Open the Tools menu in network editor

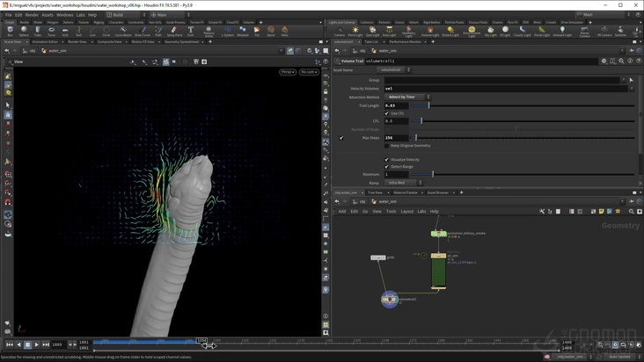391,211
